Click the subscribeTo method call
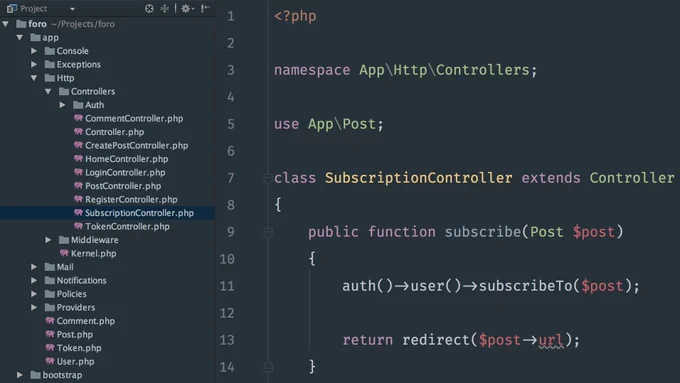Screen dimensions: 680x383 [x=526, y=286]
